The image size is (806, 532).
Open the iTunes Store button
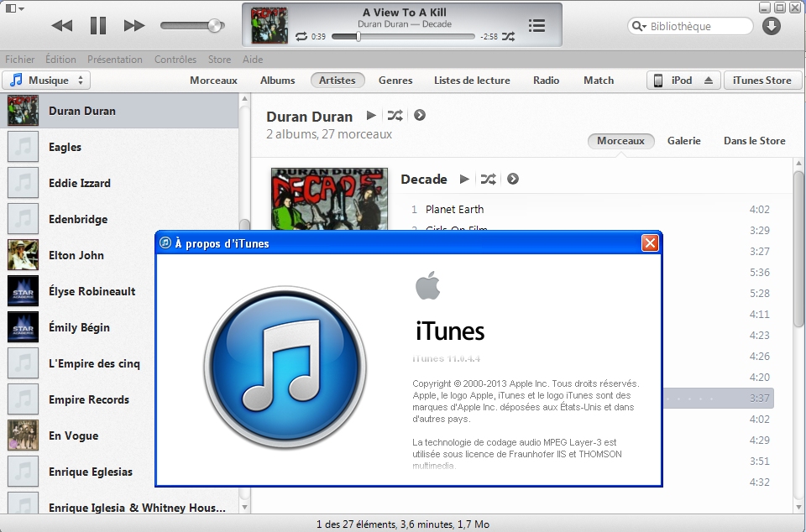(762, 80)
